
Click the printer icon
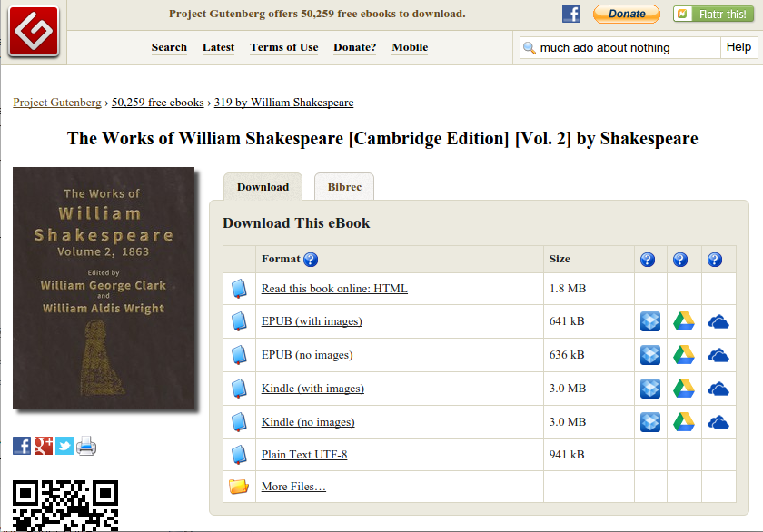[86, 446]
